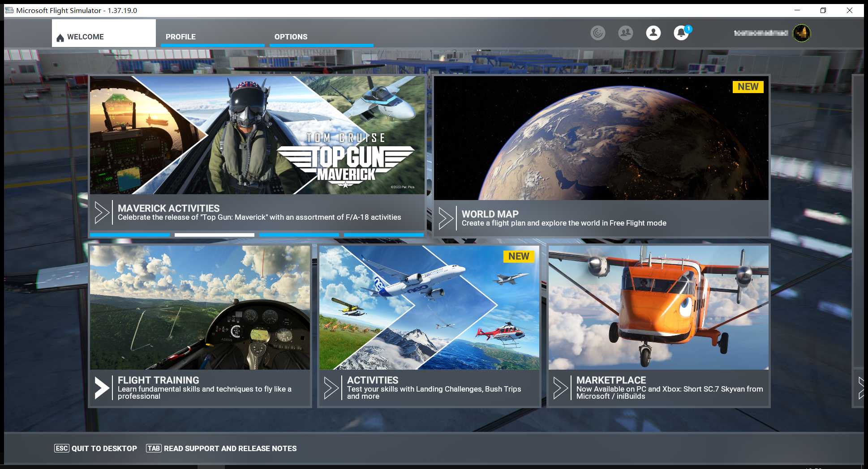This screenshot has height=469, width=868.
Task: Open the notifications bell icon
Action: 681,33
